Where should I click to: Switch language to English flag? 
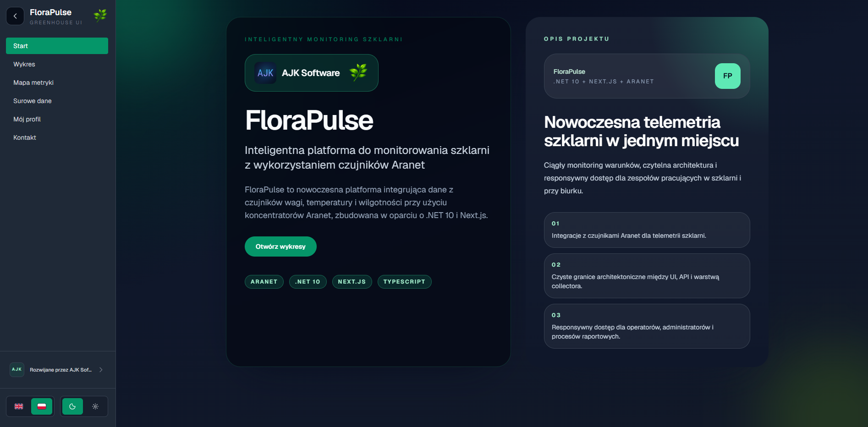[19, 406]
